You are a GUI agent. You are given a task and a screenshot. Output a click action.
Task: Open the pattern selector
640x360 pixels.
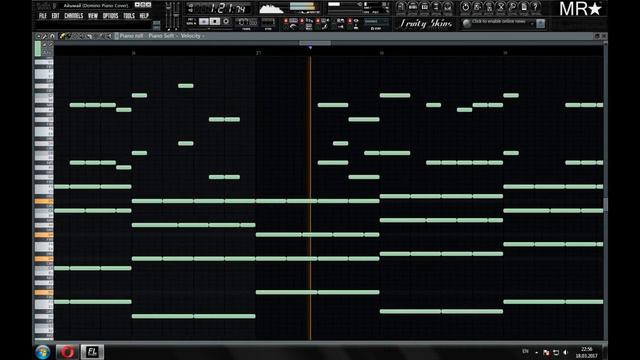pyautogui.click(x=268, y=22)
